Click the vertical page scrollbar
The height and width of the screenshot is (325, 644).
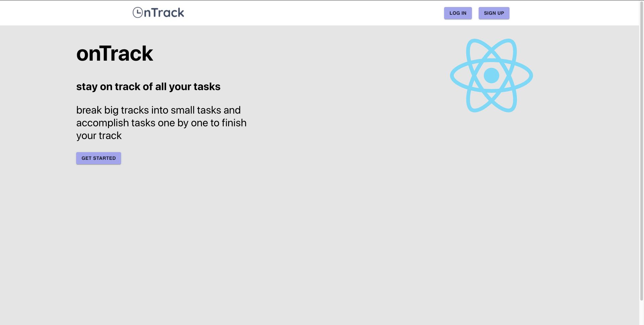(642, 150)
